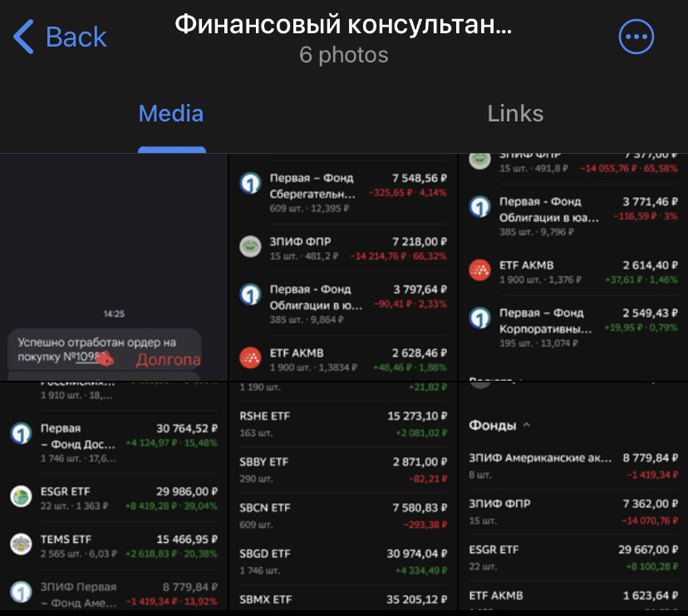Click Первая Фонд Облигации в ю… logo, 3 797,64 ₽ row

pos(251,294)
